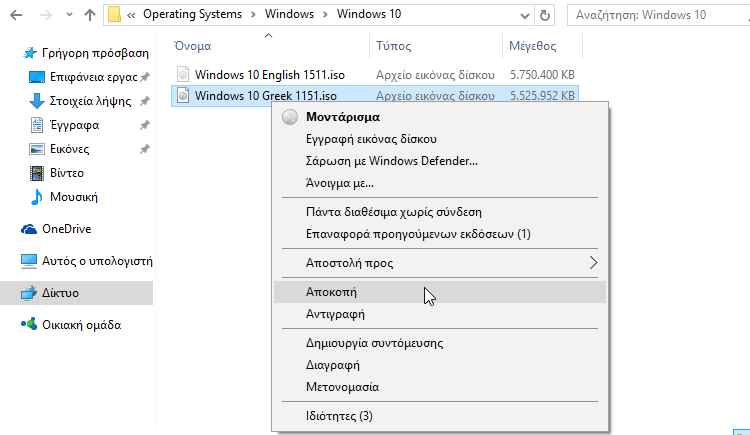The width and height of the screenshot is (750, 435).
Task: Go up one folder level
Action: (89, 15)
